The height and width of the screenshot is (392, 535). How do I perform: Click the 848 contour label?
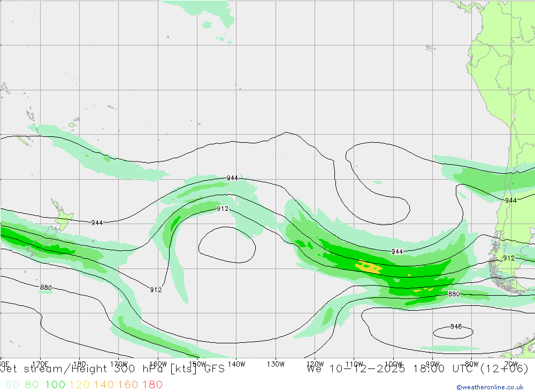point(456,327)
